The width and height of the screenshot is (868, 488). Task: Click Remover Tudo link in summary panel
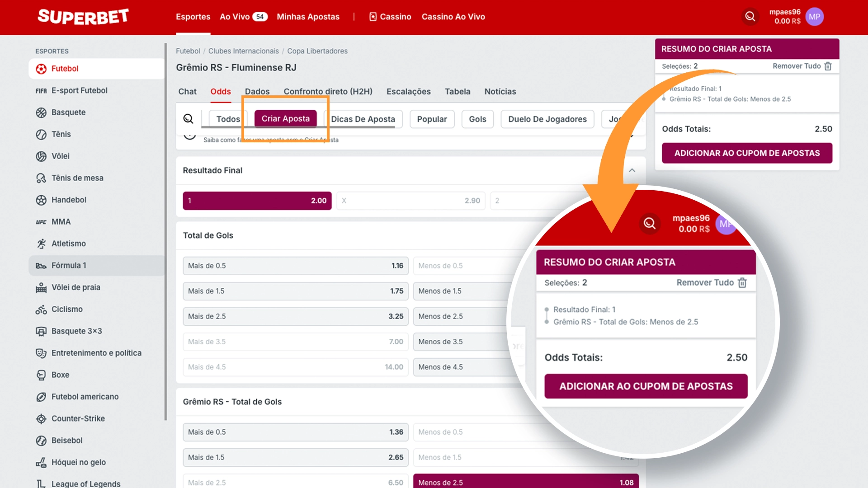click(x=797, y=66)
